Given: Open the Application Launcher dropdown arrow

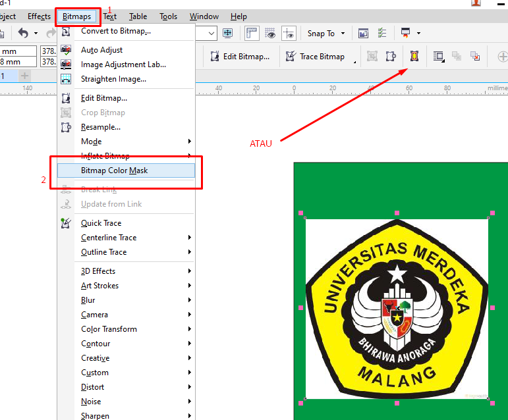Looking at the screenshot, I should 418,34.
